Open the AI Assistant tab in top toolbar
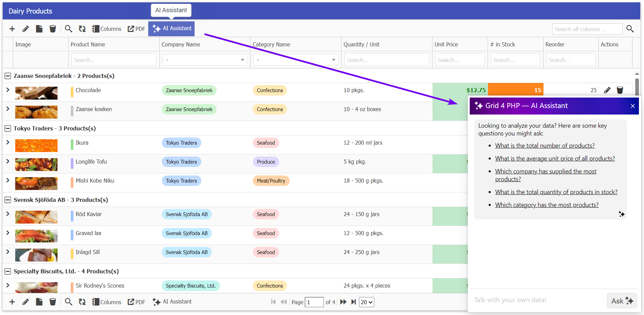The width and height of the screenshot is (644, 315). click(172, 28)
